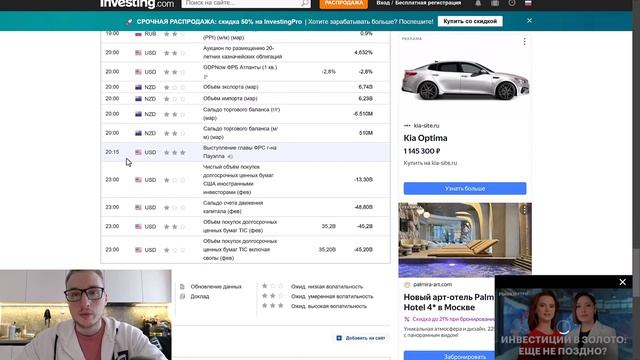Open Сальдо счета движения капитала event
The image size is (640, 360).
click(233, 207)
